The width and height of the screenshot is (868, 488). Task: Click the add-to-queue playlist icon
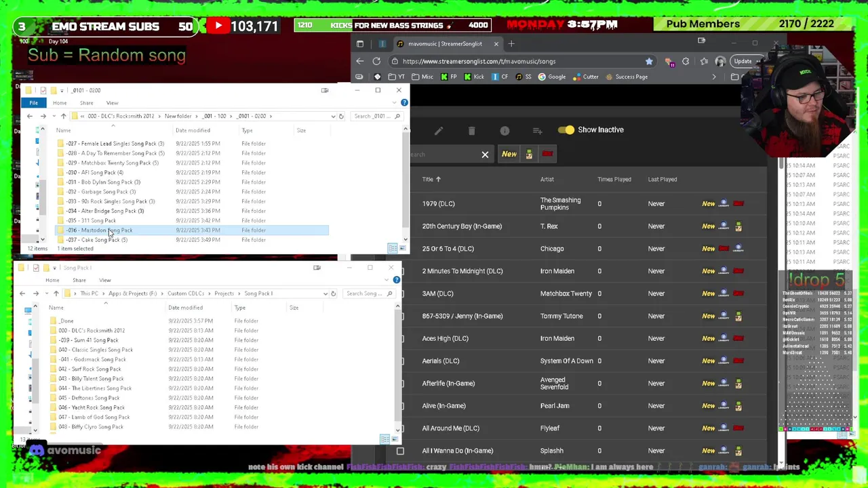coord(537,130)
